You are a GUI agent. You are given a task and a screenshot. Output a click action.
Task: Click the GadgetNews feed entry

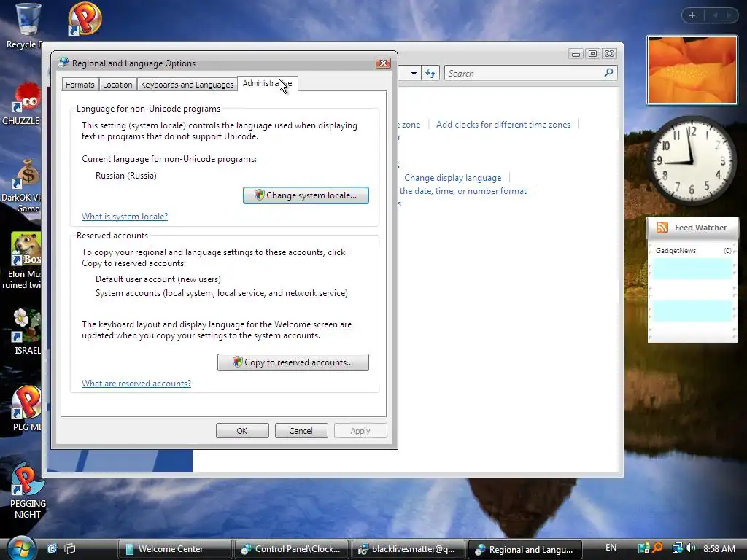(693, 251)
